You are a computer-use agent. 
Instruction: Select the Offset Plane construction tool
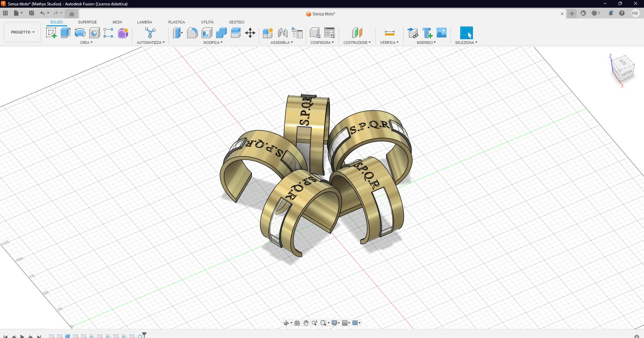pyautogui.click(x=357, y=33)
